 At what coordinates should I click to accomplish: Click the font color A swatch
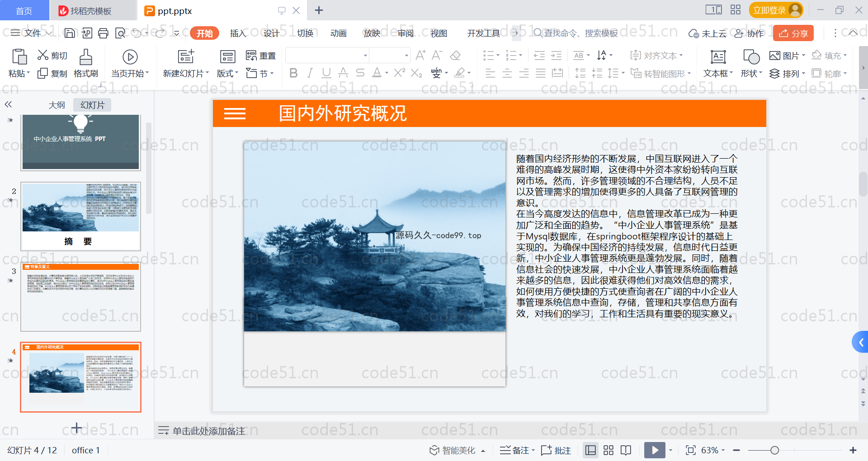(x=377, y=73)
